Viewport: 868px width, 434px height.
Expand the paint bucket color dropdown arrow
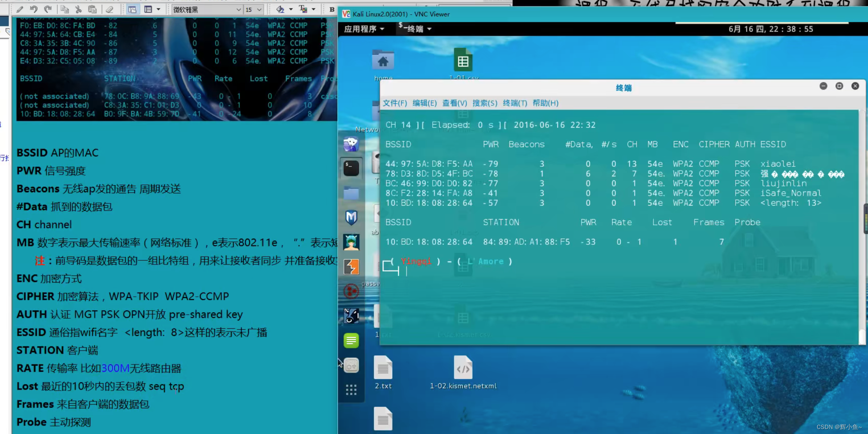click(x=291, y=9)
